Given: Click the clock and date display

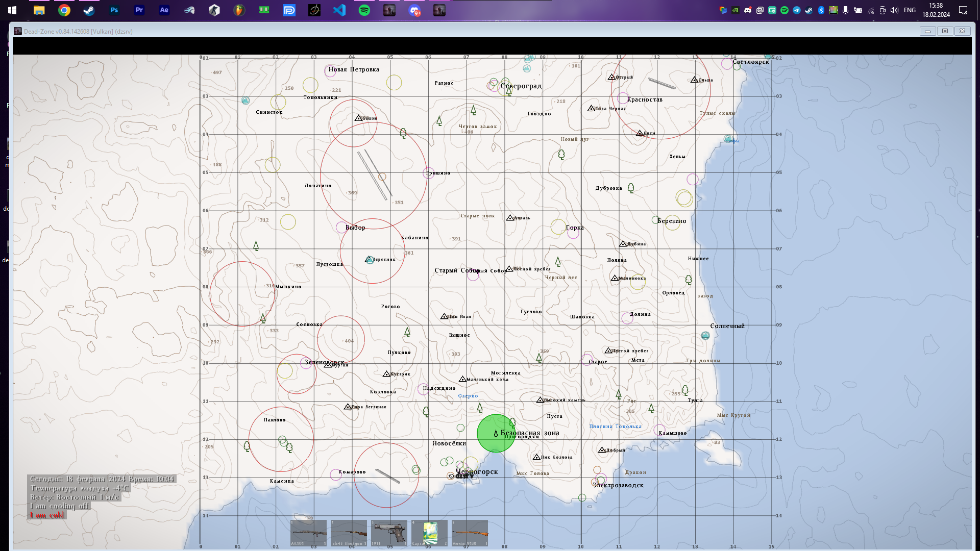Looking at the screenshot, I should point(936,10).
